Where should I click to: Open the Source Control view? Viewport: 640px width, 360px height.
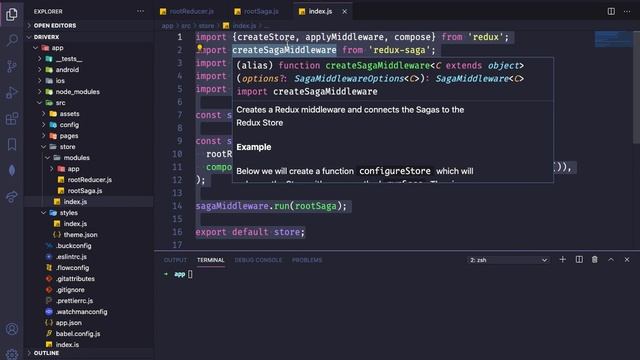12,66
